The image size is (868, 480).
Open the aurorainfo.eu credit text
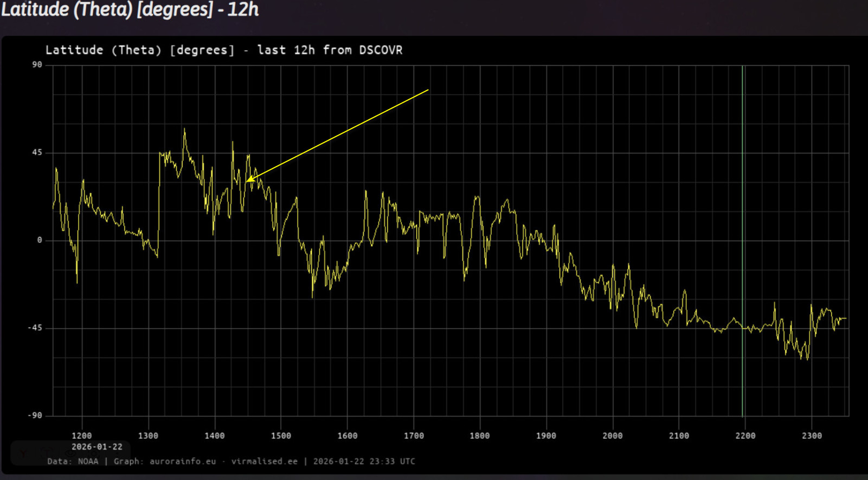click(182, 462)
